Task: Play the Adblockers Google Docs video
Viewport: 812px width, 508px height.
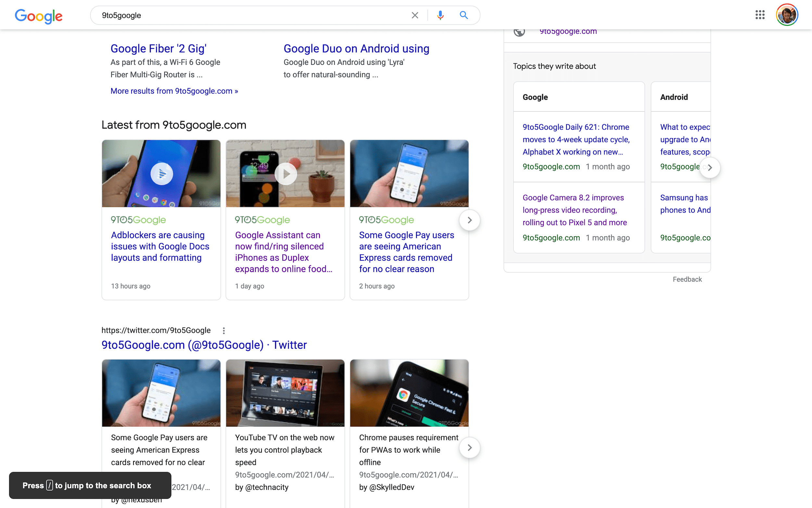Action: tap(161, 173)
